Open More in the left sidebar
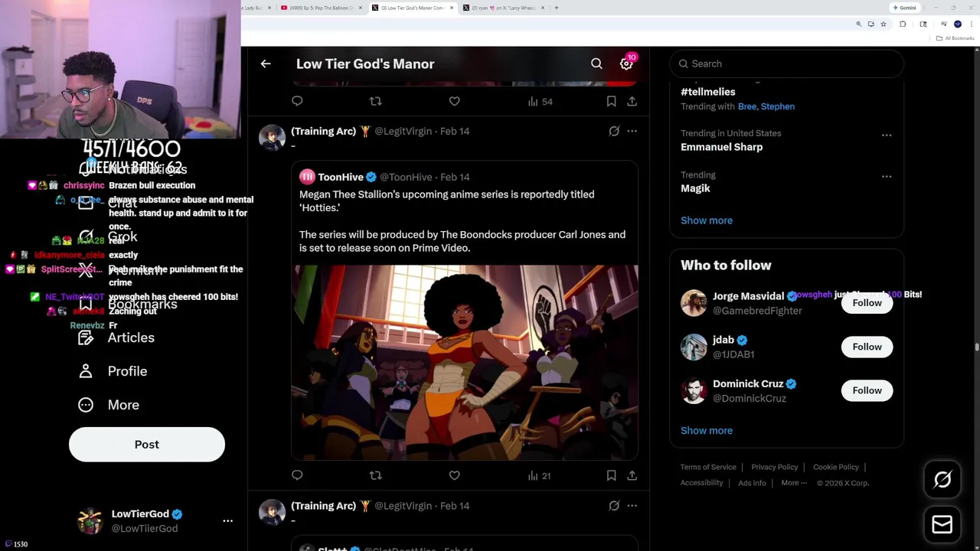Image resolution: width=980 pixels, height=551 pixels. 109,405
